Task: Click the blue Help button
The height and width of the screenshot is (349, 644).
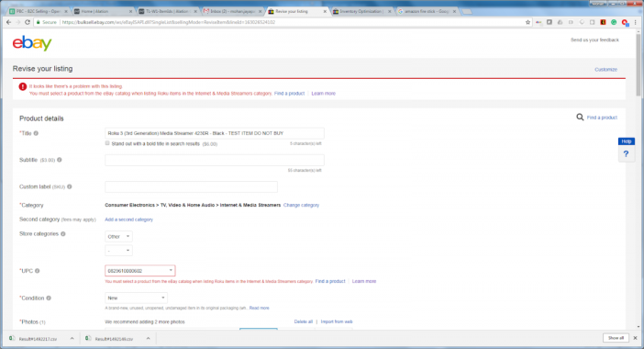Action: point(626,141)
